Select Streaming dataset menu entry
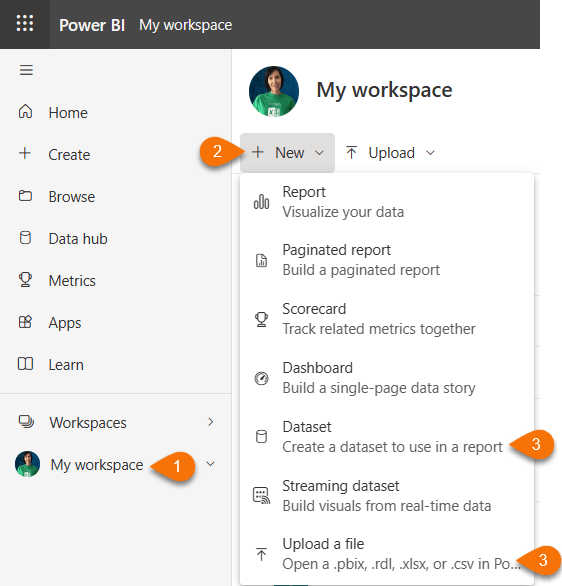Screen dimensions: 562x586 387,496
